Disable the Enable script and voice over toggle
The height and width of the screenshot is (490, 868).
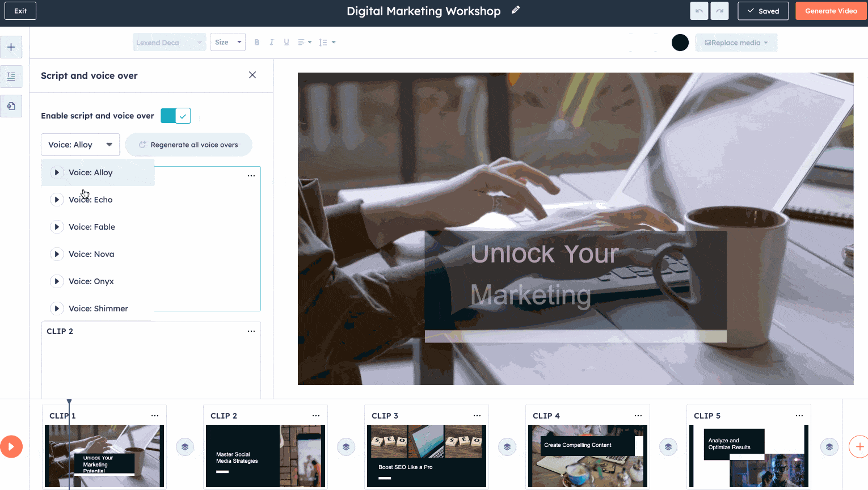175,115
